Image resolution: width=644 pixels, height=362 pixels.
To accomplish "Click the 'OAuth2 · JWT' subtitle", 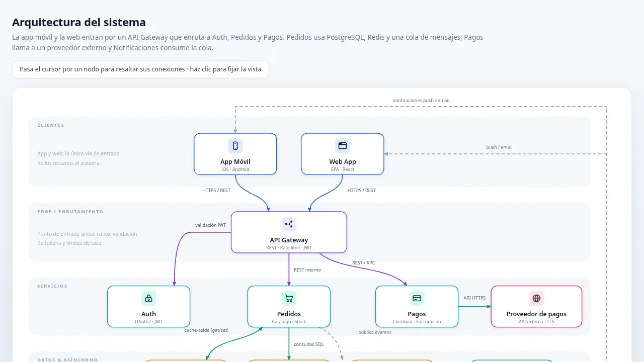I will pyautogui.click(x=149, y=322).
